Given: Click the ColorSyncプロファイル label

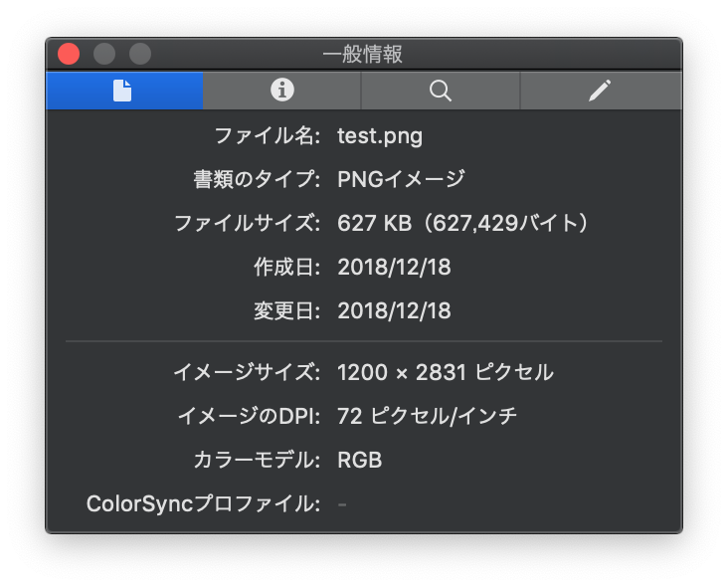Looking at the screenshot, I should (203, 504).
